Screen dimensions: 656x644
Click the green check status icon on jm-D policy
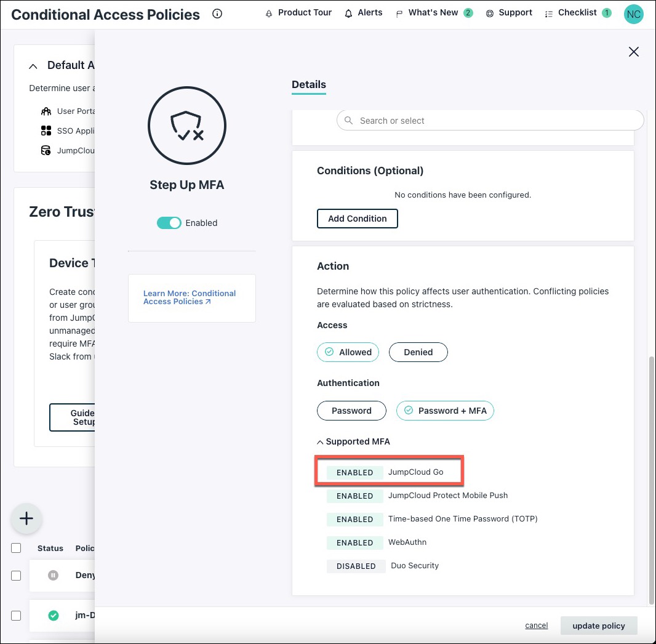53,615
